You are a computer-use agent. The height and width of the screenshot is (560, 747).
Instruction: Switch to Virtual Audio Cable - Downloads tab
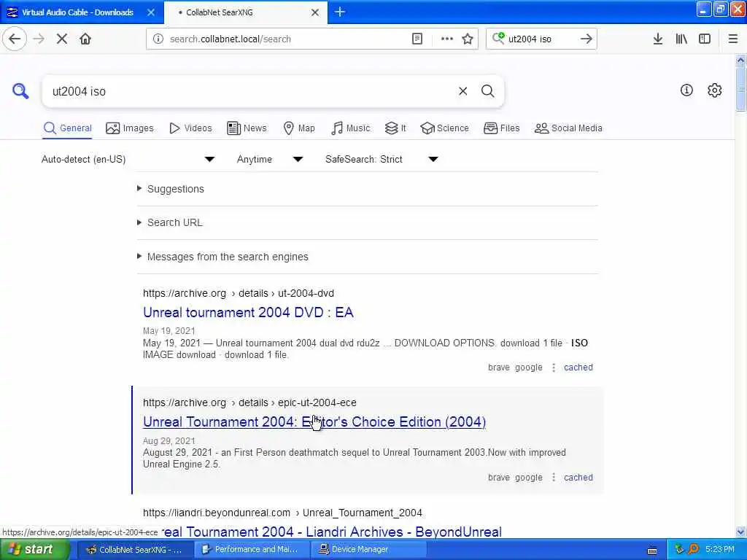click(x=77, y=12)
